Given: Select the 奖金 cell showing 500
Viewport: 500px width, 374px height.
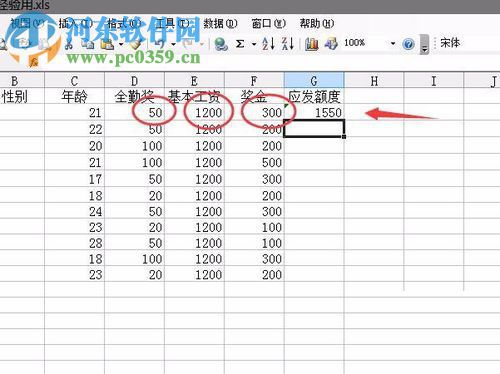Looking at the screenshot, I should (254, 162).
